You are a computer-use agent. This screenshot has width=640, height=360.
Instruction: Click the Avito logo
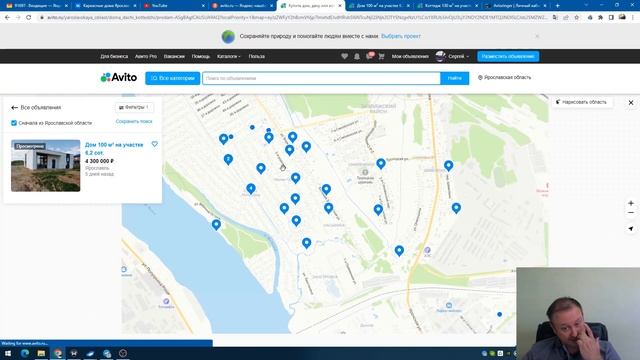click(x=119, y=78)
